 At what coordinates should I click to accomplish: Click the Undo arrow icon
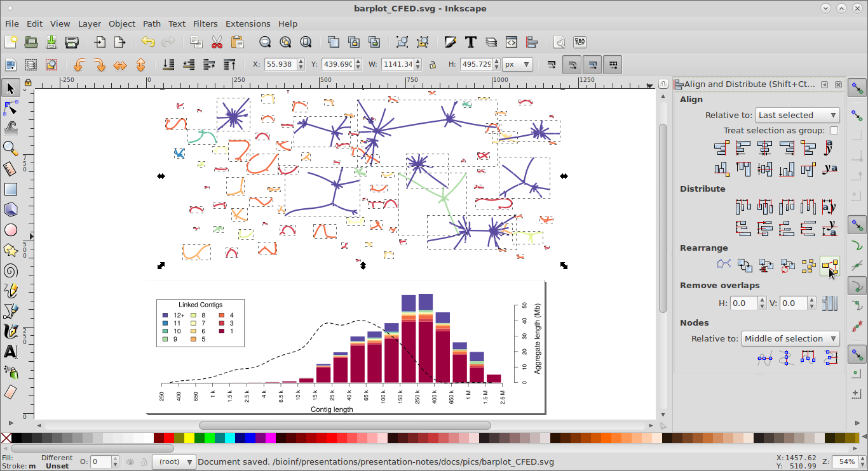pos(148,43)
